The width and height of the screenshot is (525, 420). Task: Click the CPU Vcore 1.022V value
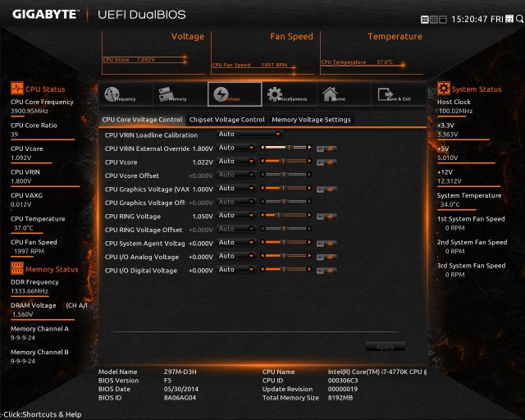pyautogui.click(x=203, y=162)
